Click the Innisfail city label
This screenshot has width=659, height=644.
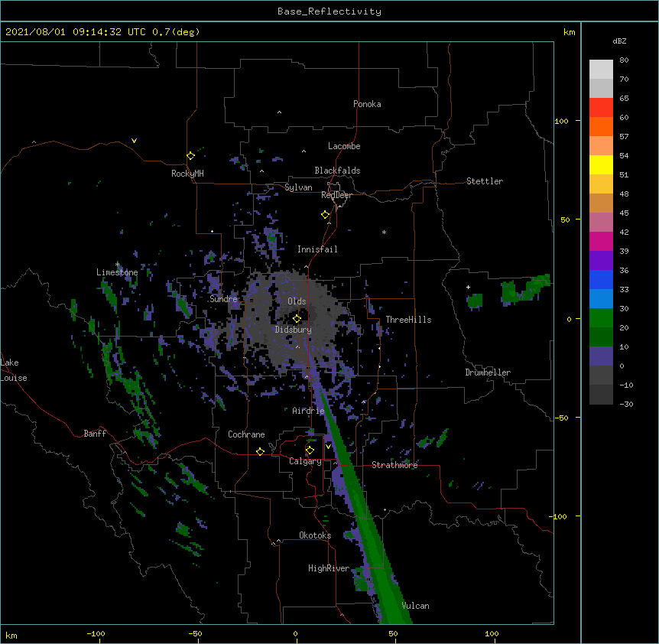317,249
